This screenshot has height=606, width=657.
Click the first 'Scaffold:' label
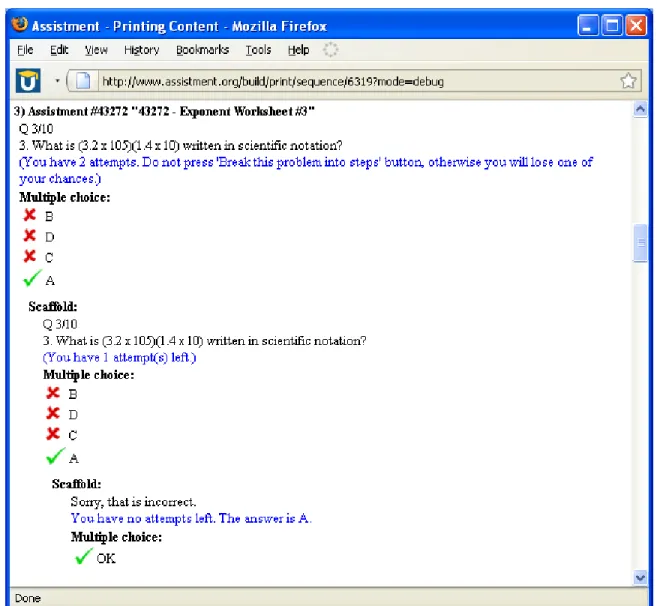point(53,307)
